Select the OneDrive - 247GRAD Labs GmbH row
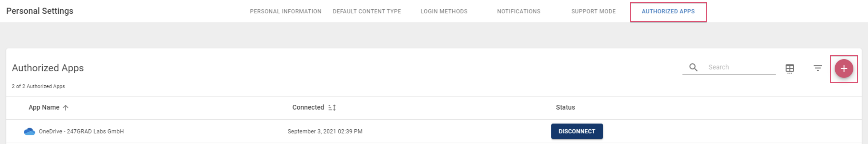This screenshot has height=144, width=868. tap(434, 131)
